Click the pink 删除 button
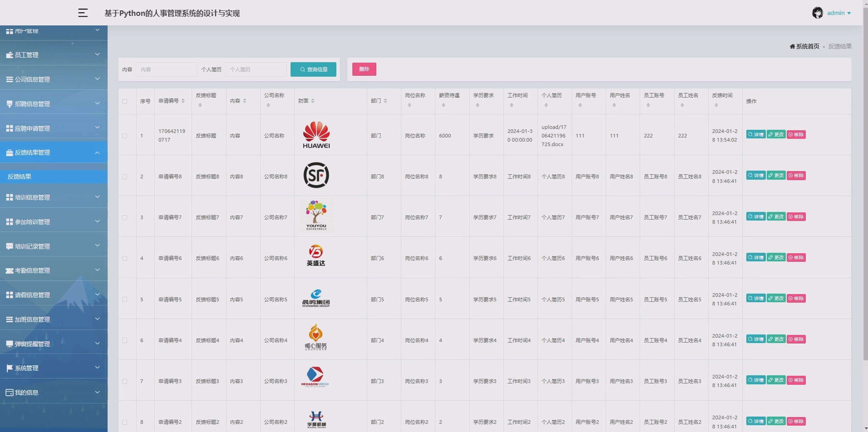Image resolution: width=868 pixels, height=432 pixels. 364,69
